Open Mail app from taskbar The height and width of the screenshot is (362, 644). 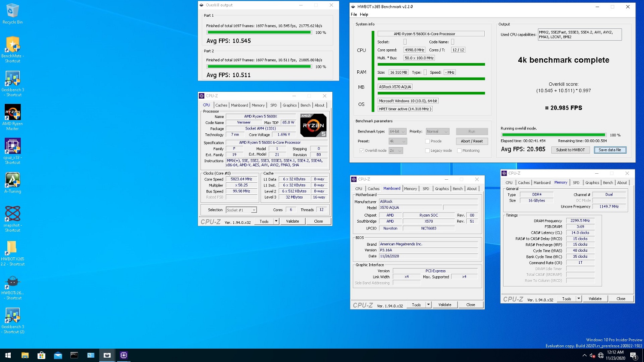pos(58,355)
